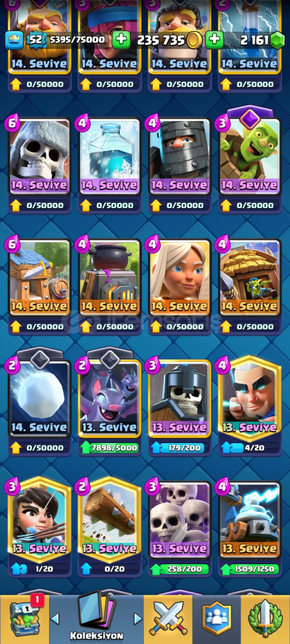Select the Freeze spell card

(110, 156)
